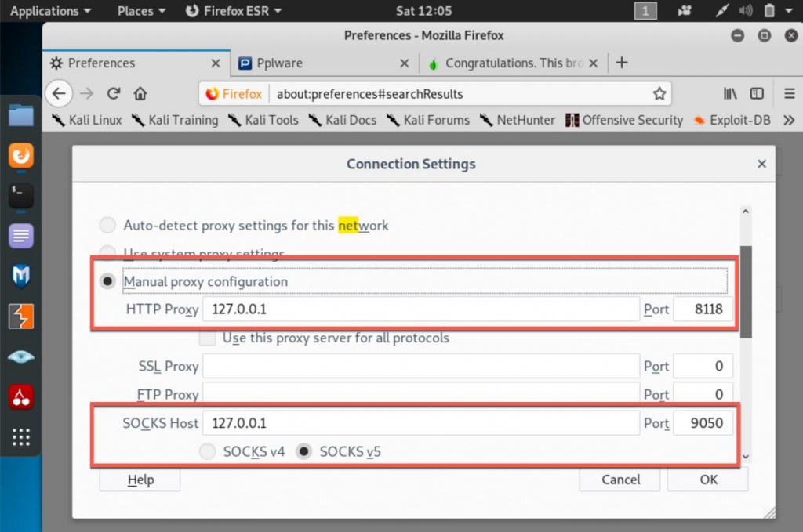This screenshot has height=532, width=803.
Task: Click the dialog's vertical scrollbar thumb
Action: pyautogui.click(x=746, y=290)
